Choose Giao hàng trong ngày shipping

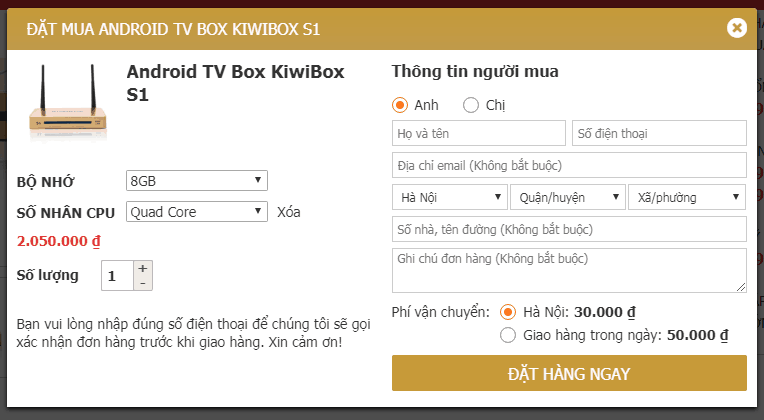pyautogui.click(x=508, y=335)
